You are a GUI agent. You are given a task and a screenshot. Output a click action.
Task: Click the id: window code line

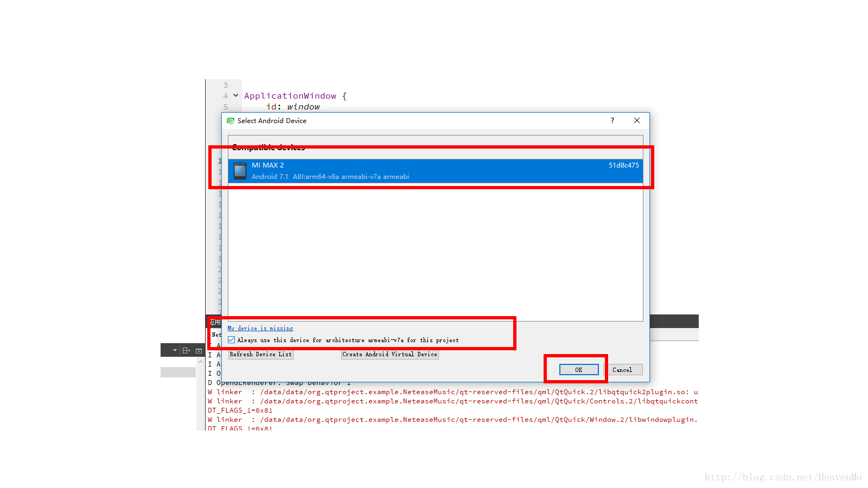click(x=293, y=107)
